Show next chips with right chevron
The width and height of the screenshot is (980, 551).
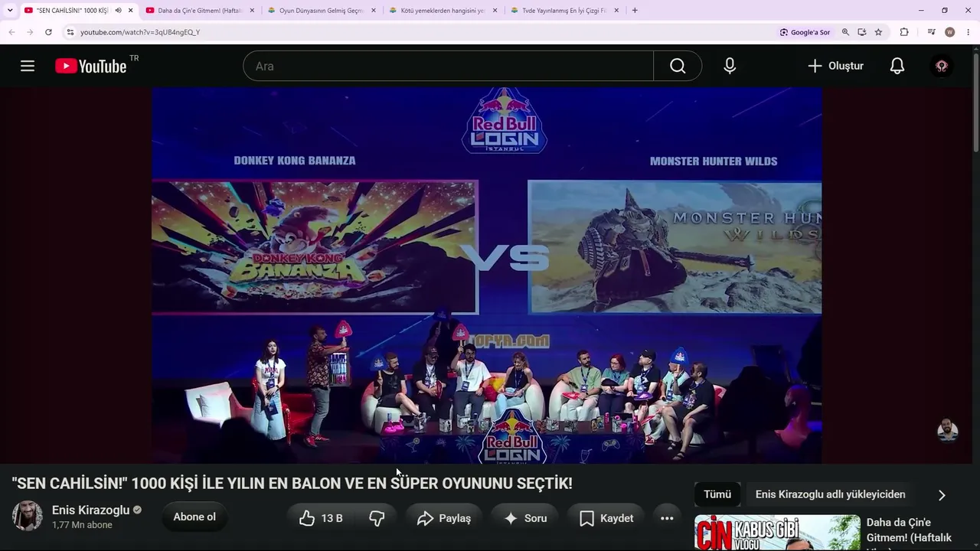[942, 495]
